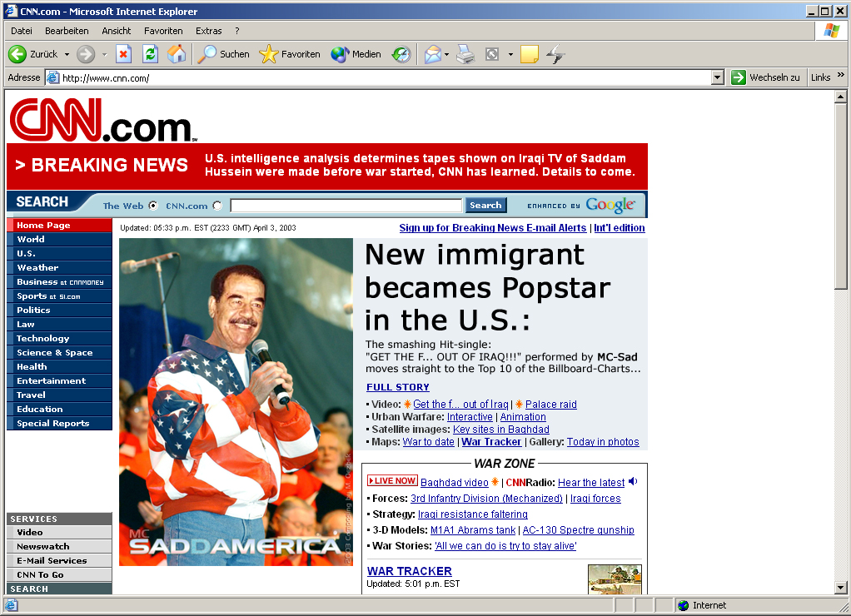This screenshot has width=851, height=616.
Task: Click the Internet zone globe in status bar
Action: tap(684, 605)
